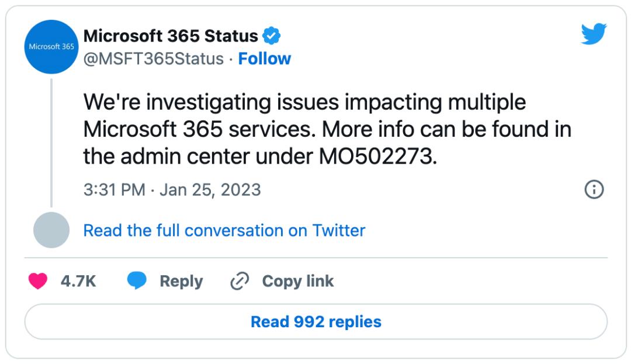The image size is (631, 364).
Task: Select the tweet message body
Action: pyautogui.click(x=327, y=127)
